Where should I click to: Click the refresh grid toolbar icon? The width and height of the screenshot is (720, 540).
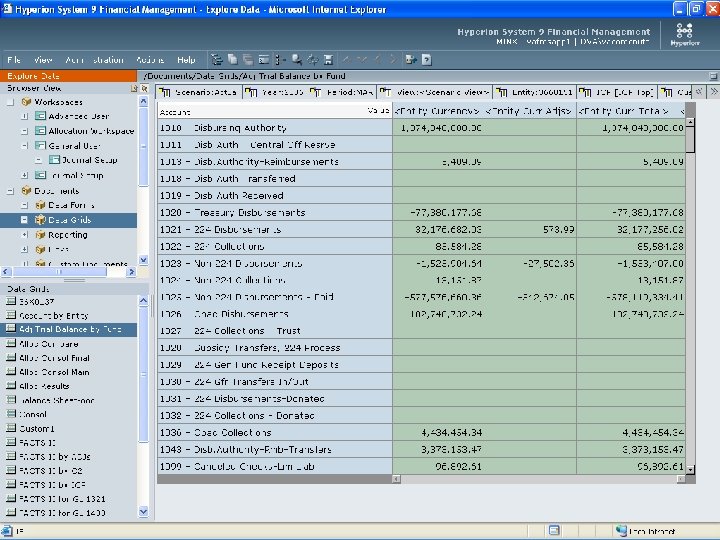tap(313, 60)
